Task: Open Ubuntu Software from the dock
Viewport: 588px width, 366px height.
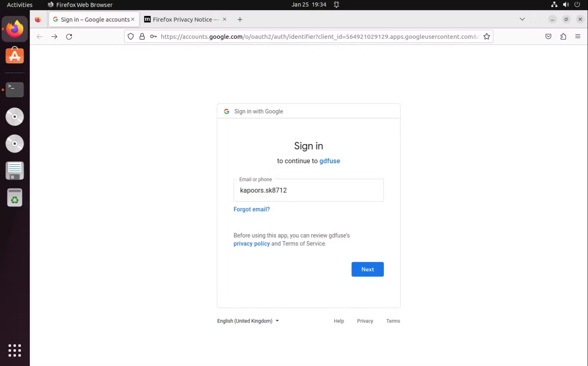Action: (x=15, y=56)
